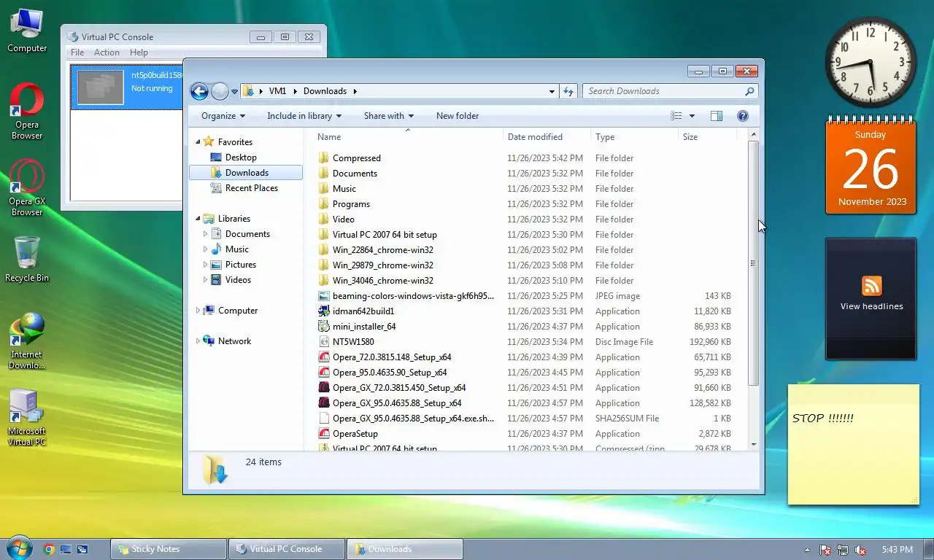
Task: Toggle the preview pane button
Action: pos(717,116)
